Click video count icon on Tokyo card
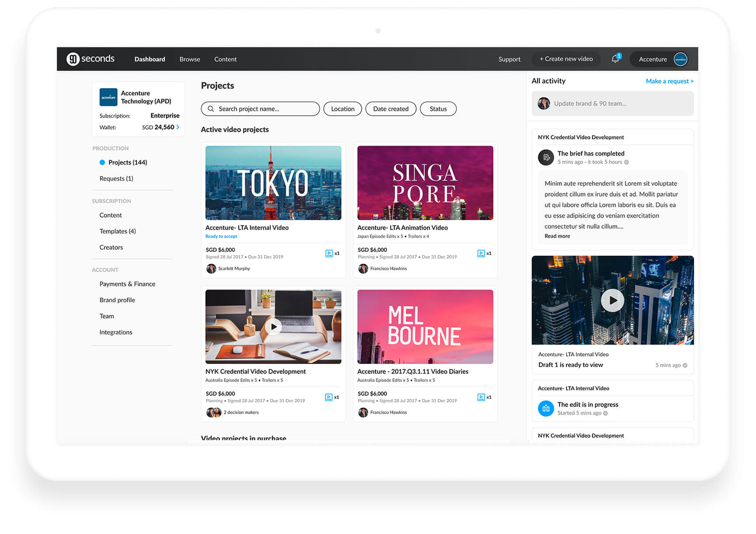The height and width of the screenshot is (534, 756). 329,253
